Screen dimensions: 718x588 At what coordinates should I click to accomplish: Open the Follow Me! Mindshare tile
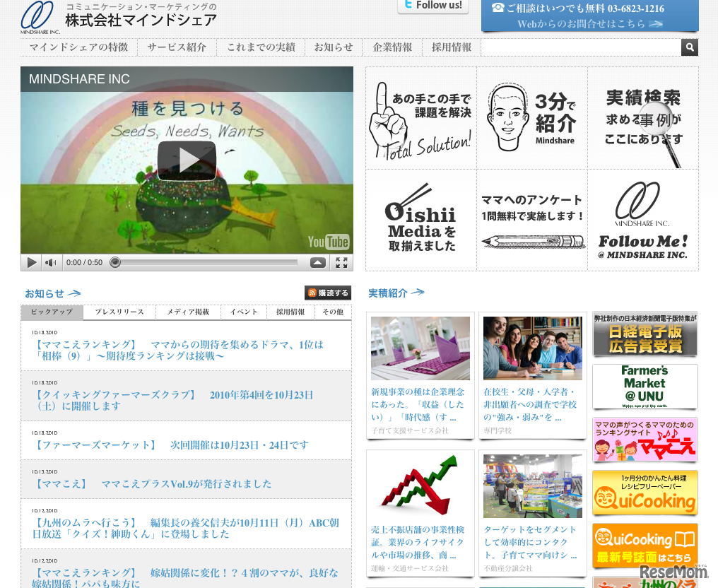[643, 220]
